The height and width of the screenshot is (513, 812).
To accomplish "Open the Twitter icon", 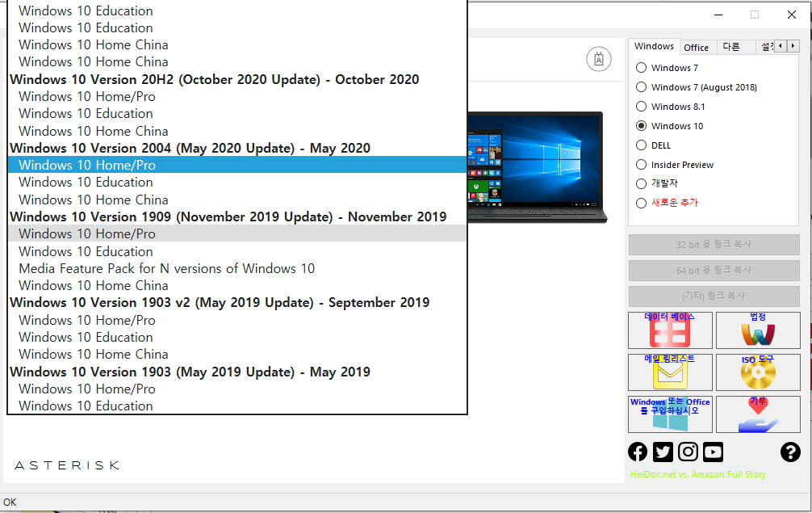I will click(x=663, y=452).
